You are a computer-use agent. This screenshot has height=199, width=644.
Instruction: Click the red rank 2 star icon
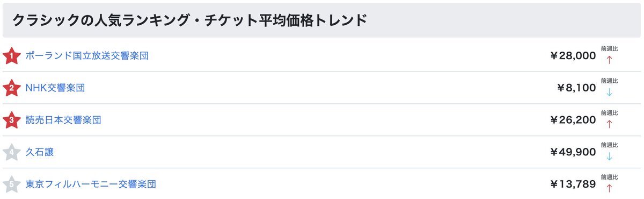11,88
